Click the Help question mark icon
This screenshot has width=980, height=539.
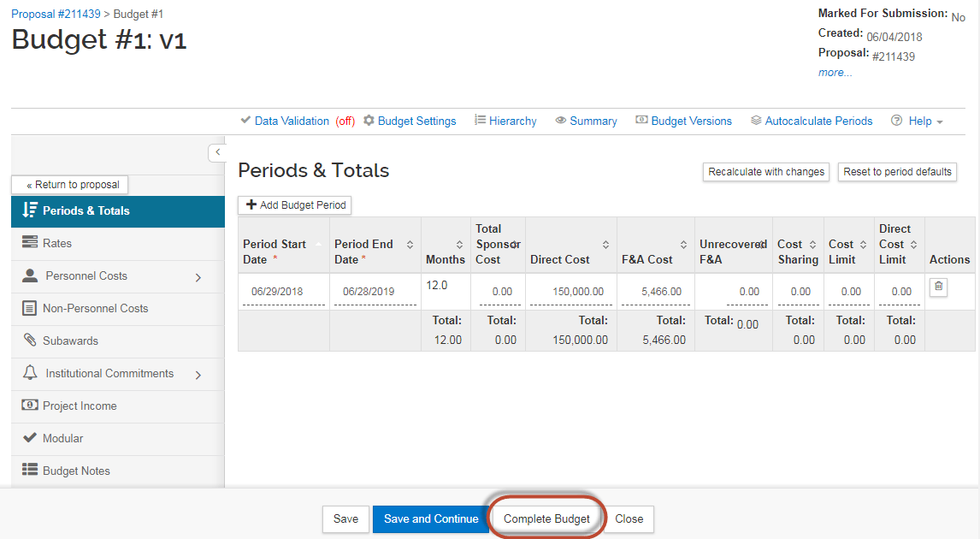896,120
